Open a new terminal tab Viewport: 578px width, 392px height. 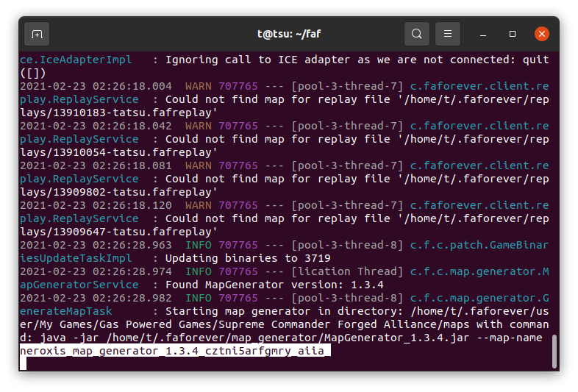click(x=37, y=35)
